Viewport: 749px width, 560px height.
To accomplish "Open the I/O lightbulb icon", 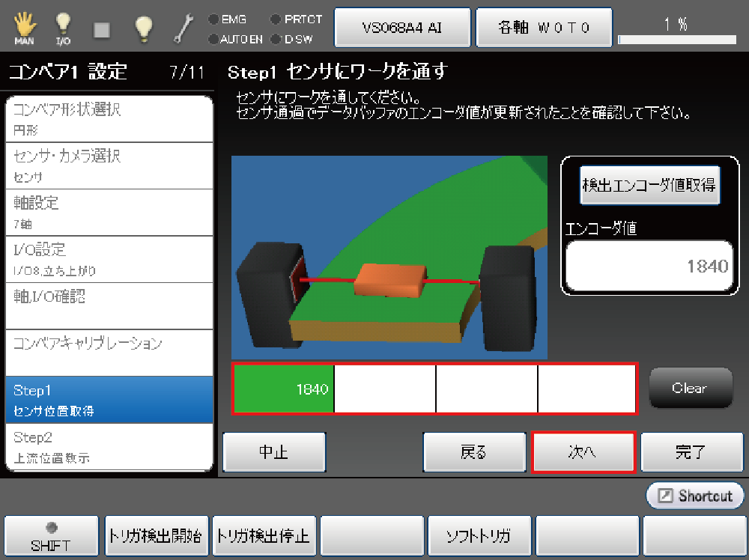I will [64, 28].
